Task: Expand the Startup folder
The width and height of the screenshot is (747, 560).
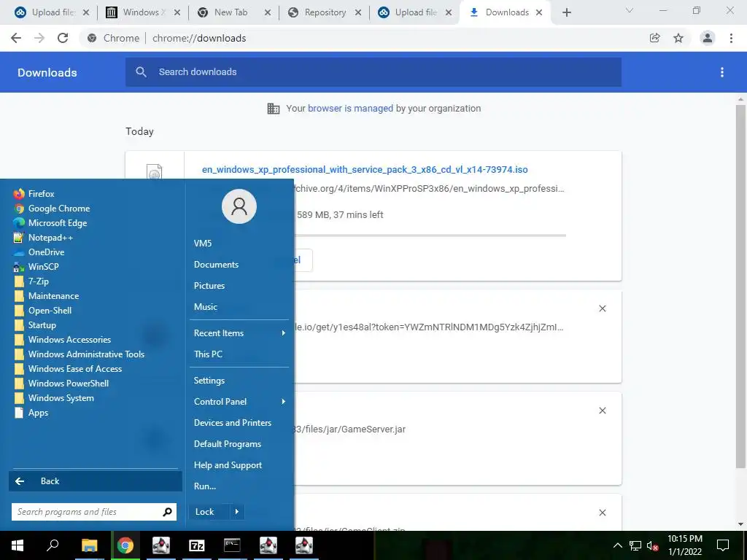Action: 35,325
